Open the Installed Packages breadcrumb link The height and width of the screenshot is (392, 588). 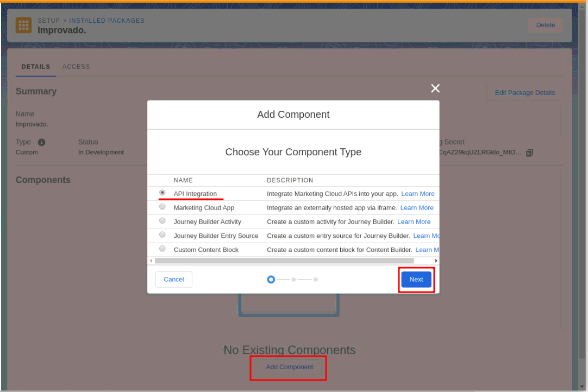[x=107, y=21]
